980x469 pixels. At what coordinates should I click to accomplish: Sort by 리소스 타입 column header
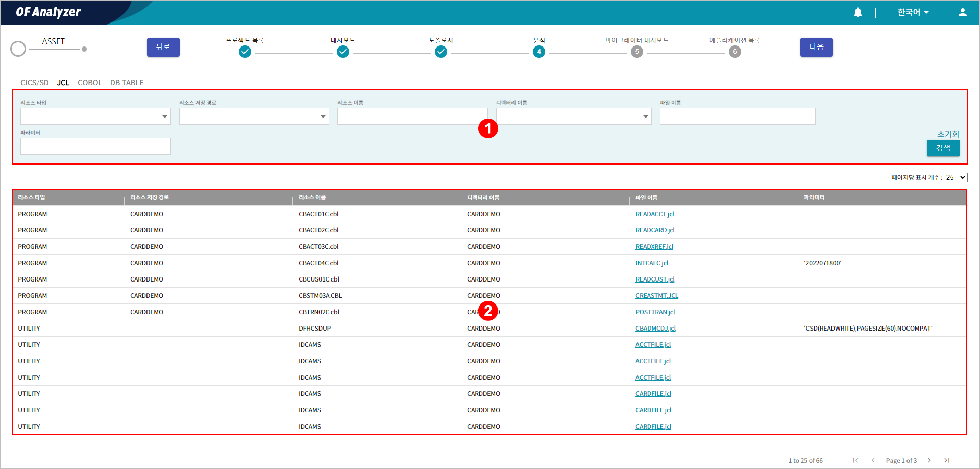pyautogui.click(x=32, y=197)
